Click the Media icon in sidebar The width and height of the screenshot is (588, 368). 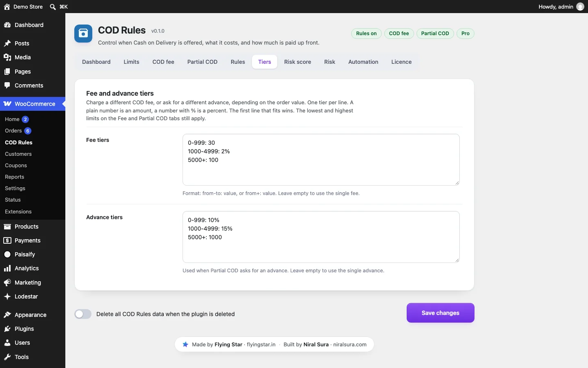[7, 57]
